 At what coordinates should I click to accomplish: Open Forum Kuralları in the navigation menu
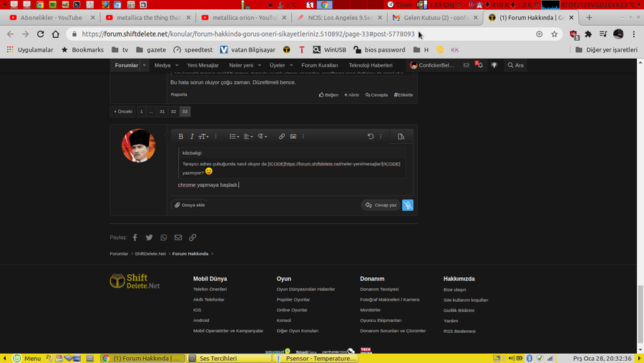coord(319,65)
